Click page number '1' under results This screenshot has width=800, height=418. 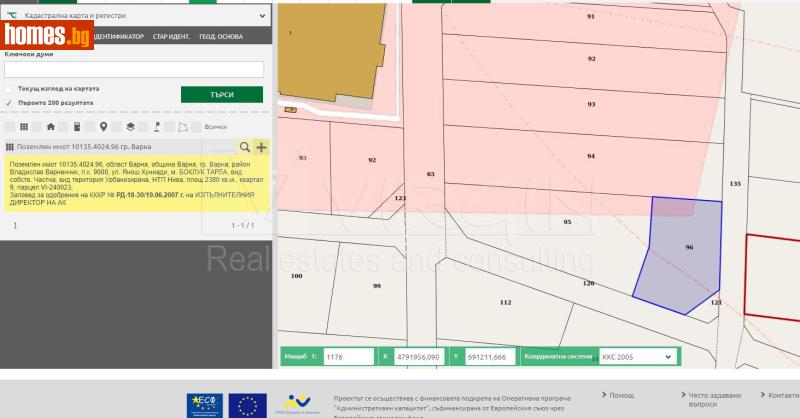(x=15, y=226)
